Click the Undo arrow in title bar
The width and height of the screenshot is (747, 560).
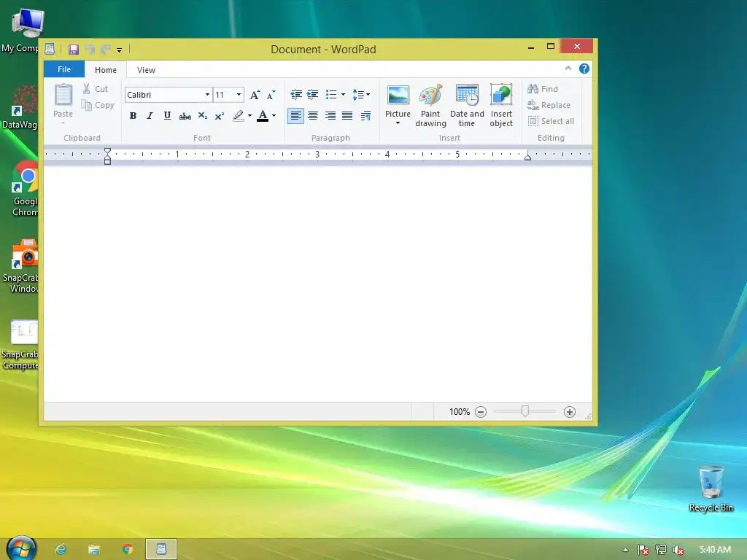point(90,49)
